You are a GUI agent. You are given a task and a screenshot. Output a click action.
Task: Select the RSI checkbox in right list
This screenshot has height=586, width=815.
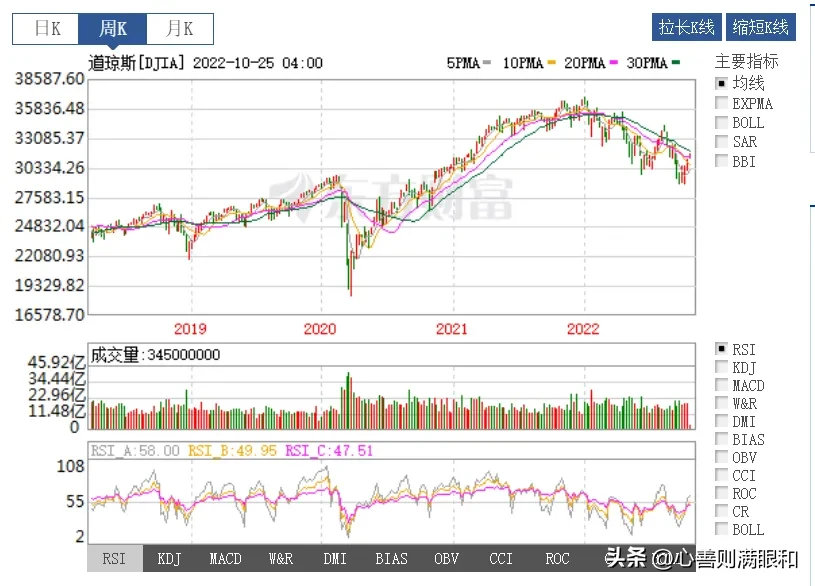721,349
